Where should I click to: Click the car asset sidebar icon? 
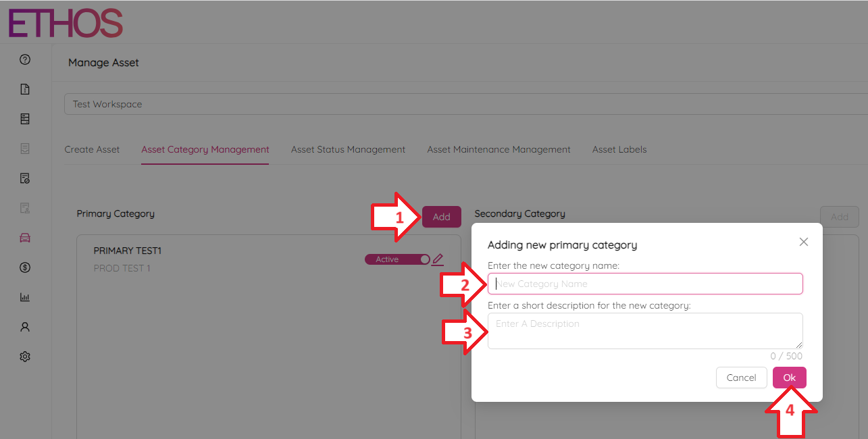tap(25, 238)
